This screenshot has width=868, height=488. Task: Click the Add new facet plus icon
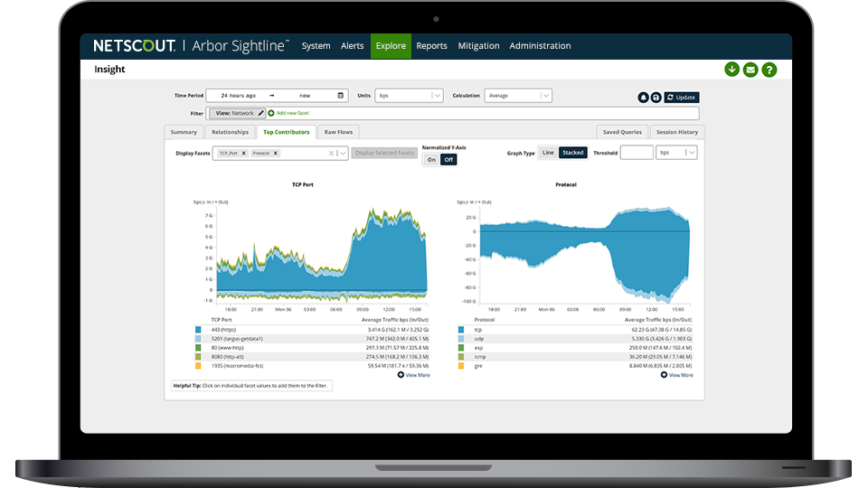point(270,113)
